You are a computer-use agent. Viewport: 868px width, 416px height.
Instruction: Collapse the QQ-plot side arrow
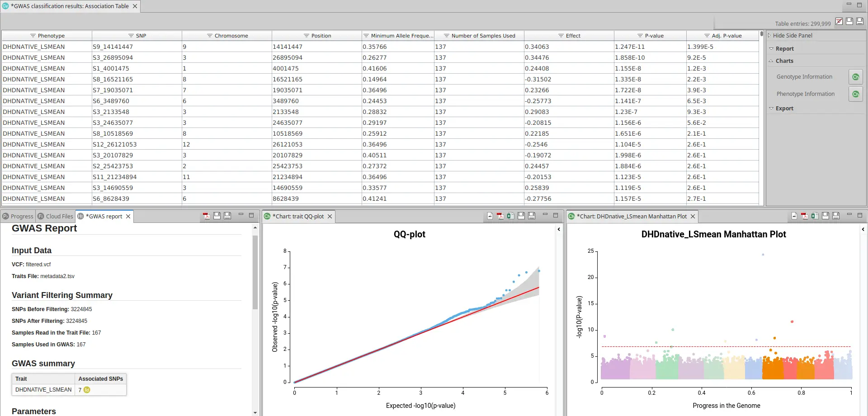(559, 229)
